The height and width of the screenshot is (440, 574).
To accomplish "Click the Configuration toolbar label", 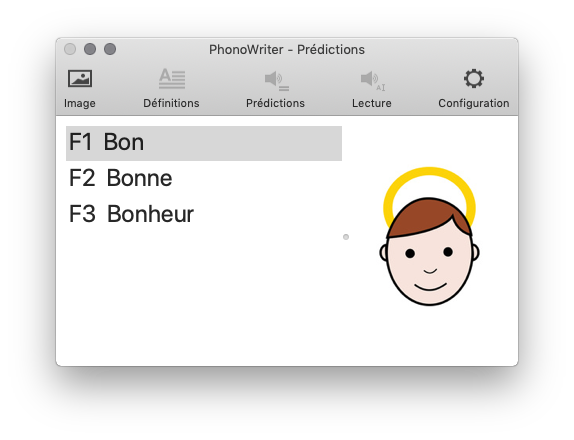I will tap(474, 103).
